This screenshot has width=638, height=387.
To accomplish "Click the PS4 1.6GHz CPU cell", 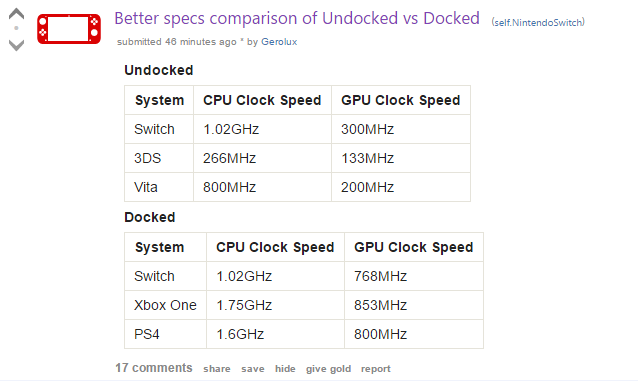I will tap(275, 334).
